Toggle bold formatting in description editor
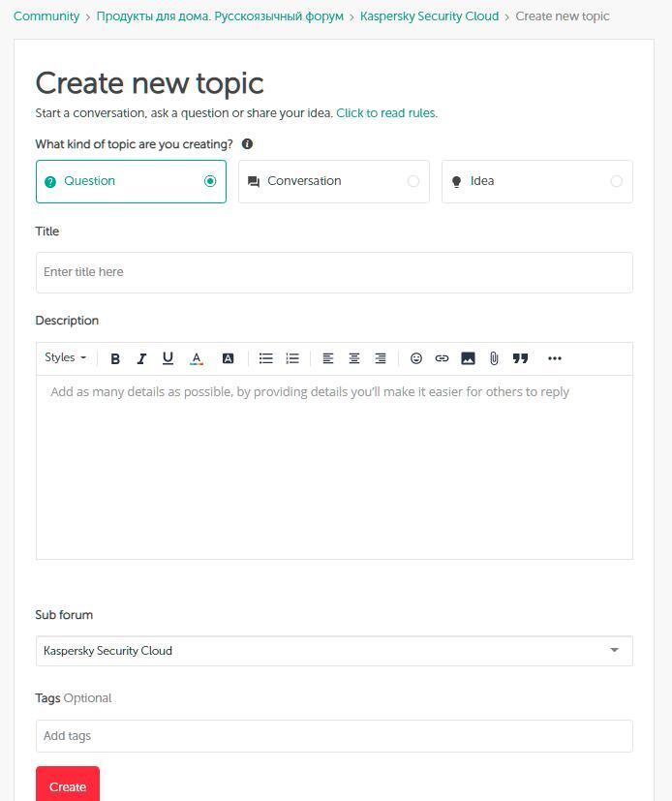The height and width of the screenshot is (801, 672). (115, 358)
